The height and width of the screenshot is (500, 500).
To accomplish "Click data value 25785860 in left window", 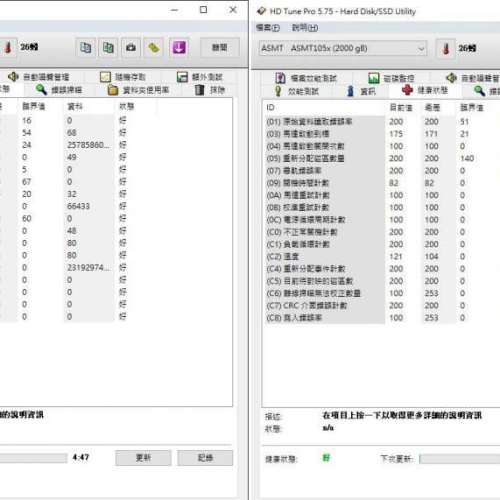I will pos(88,145).
